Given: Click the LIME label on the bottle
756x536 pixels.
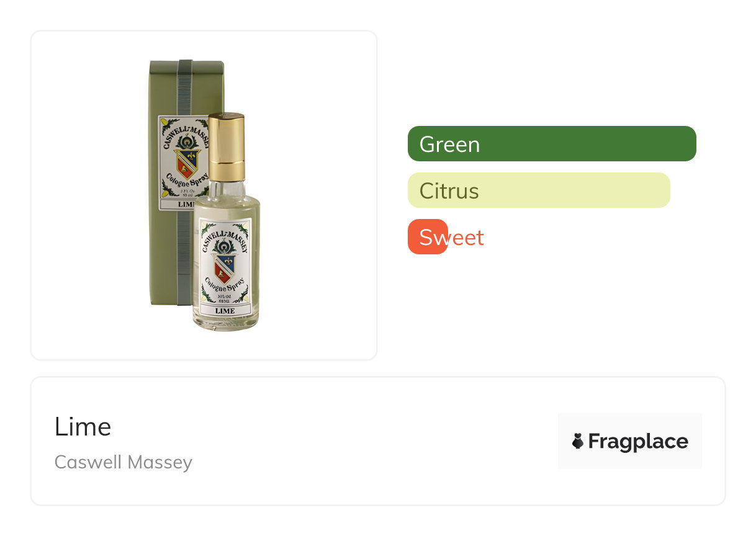Looking at the screenshot, I should (x=224, y=310).
